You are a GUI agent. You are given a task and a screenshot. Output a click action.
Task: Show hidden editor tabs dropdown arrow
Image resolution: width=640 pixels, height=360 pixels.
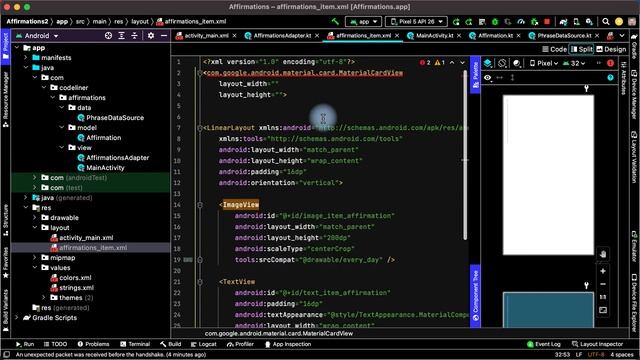tap(622, 36)
